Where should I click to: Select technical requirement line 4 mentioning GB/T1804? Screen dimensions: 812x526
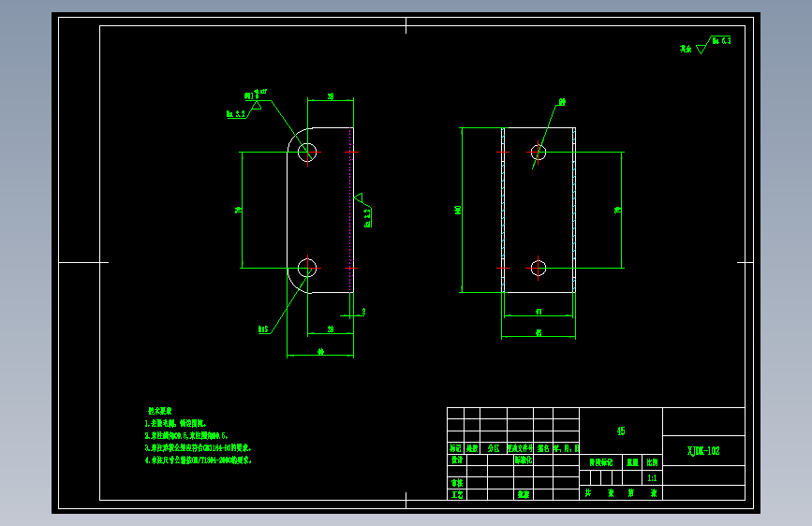(198, 460)
